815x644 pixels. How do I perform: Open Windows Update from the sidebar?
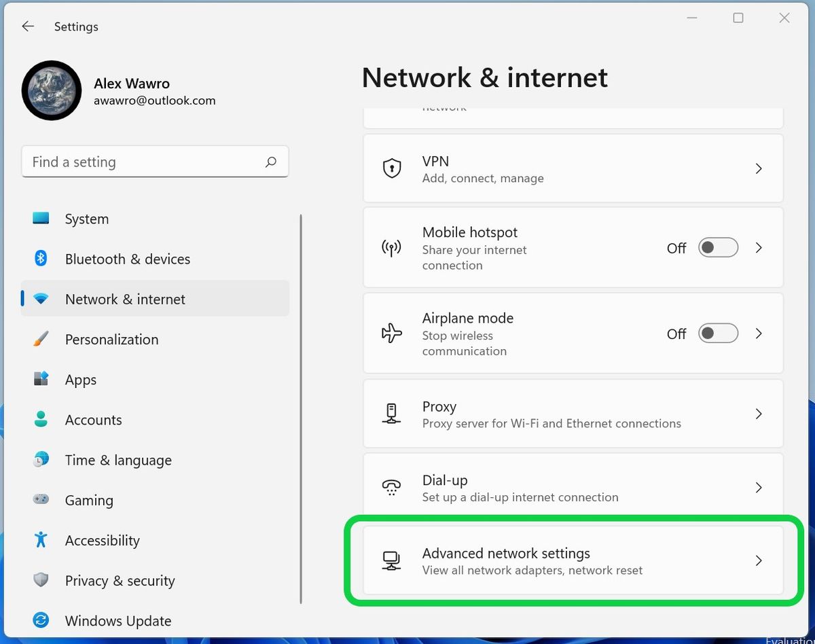pyautogui.click(x=117, y=620)
